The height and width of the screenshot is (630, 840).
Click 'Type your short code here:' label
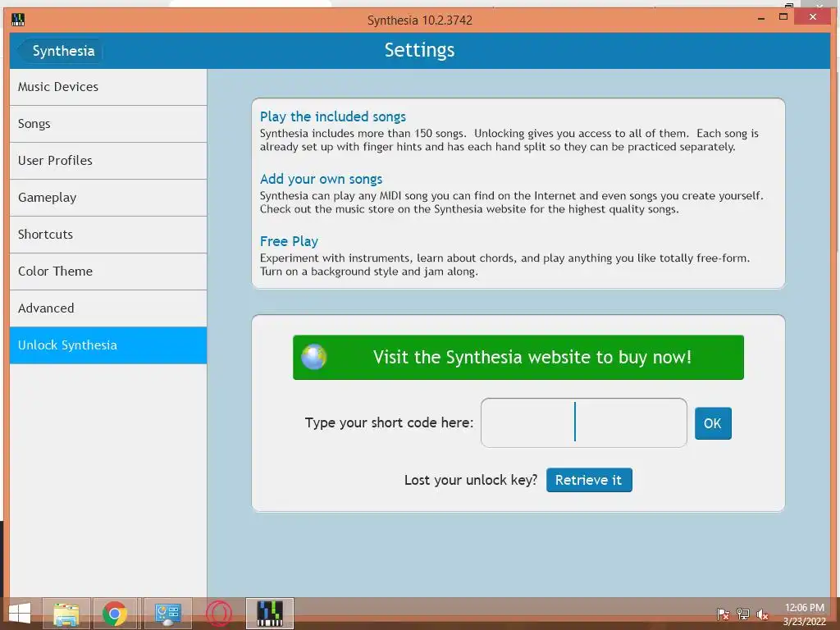(389, 422)
